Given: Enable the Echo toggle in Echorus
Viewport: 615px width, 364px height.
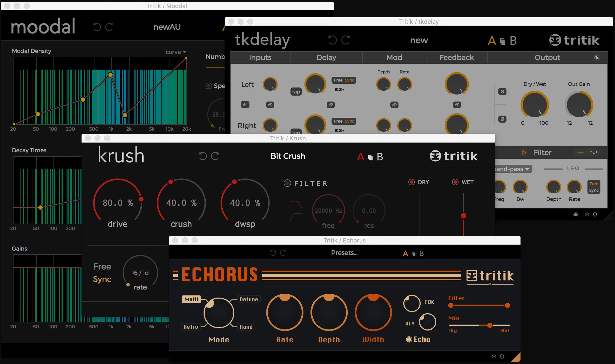Looking at the screenshot, I should (x=409, y=339).
